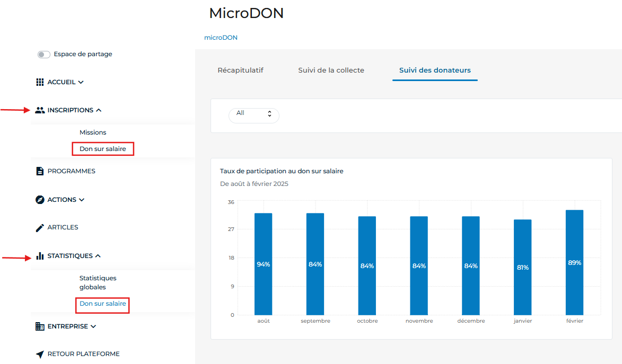
Task: Click the microDON breadcrumb link
Action: [x=221, y=38]
